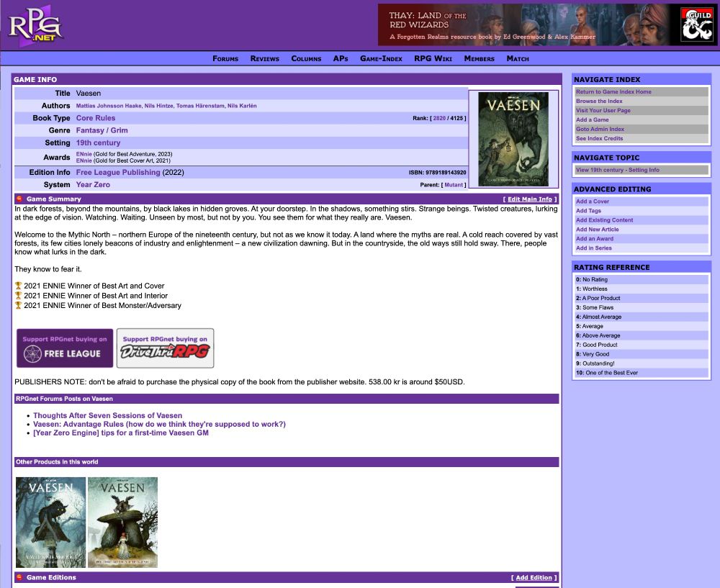Click the '10: One of the Best Ever' rating text
This screenshot has height=588, width=720.
pos(607,373)
